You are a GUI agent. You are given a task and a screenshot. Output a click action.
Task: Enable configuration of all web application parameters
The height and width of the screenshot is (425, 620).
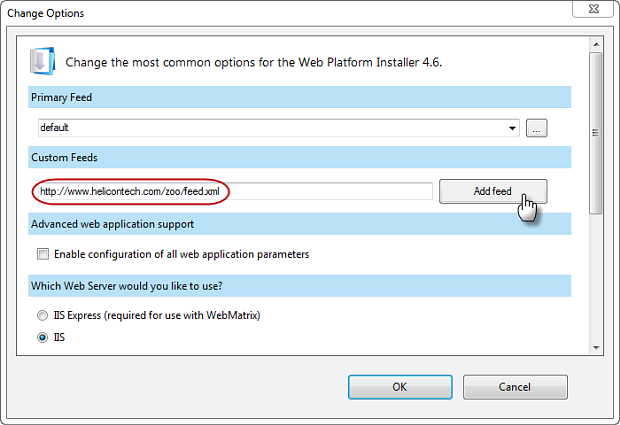tap(43, 254)
